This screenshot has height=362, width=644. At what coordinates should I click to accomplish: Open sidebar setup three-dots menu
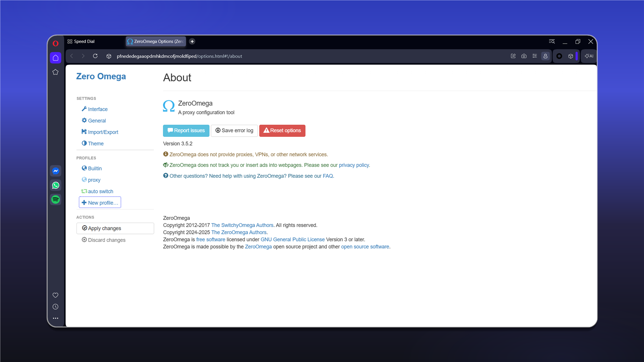click(56, 318)
